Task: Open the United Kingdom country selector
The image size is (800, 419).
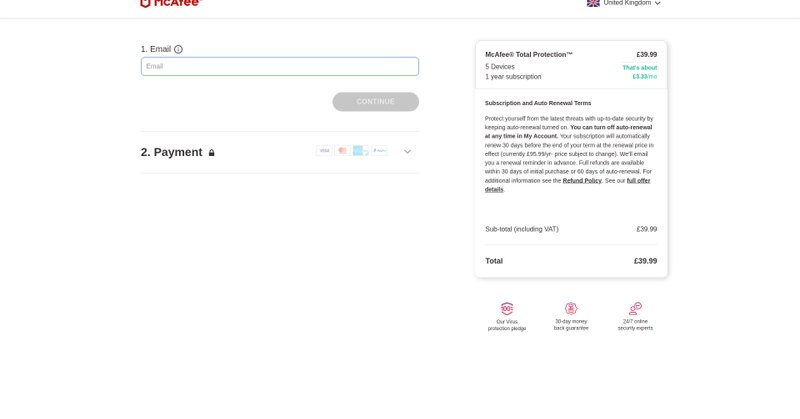Action: pyautogui.click(x=623, y=3)
